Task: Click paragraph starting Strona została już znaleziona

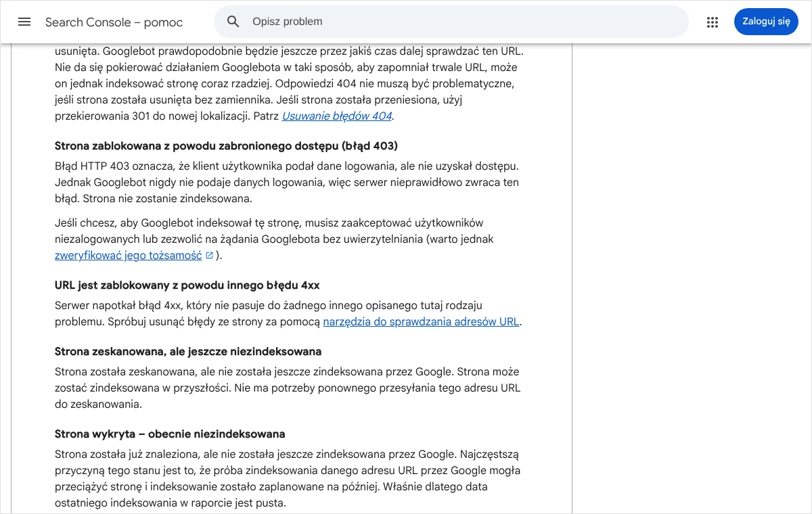Action: tap(288, 479)
